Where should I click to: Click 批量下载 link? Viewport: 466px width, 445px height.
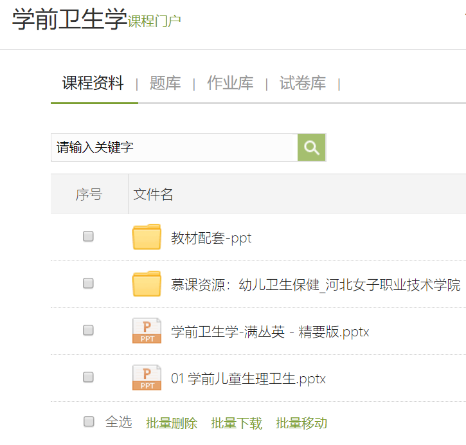(237, 423)
